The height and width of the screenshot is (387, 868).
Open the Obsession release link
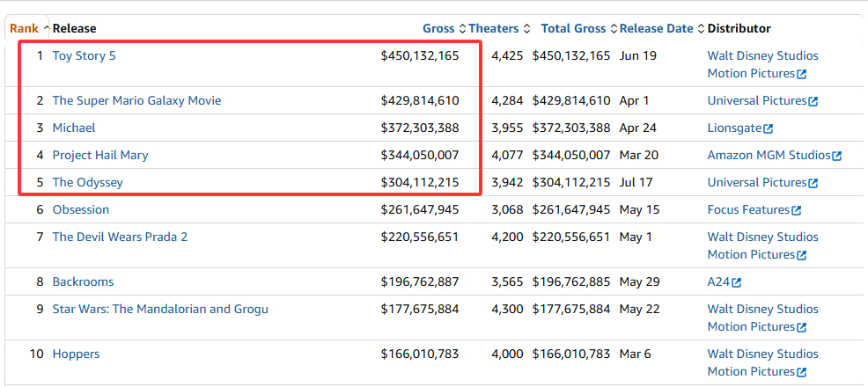click(x=81, y=209)
